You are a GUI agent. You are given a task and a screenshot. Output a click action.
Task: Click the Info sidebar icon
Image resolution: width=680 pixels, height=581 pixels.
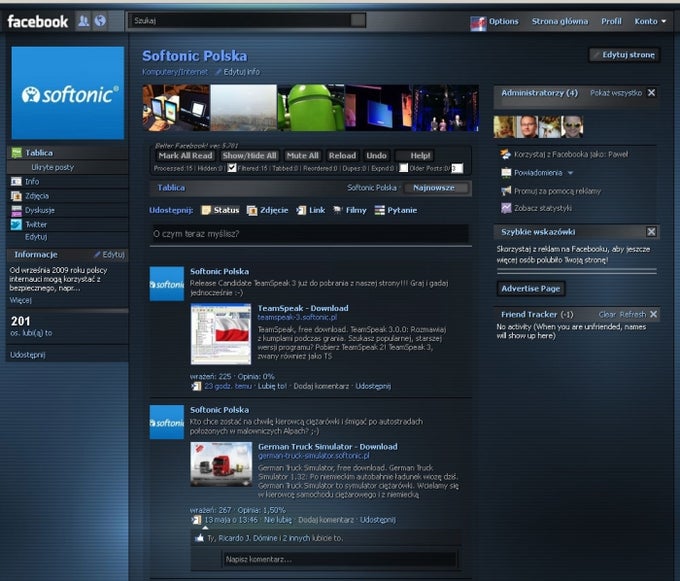pos(16,181)
